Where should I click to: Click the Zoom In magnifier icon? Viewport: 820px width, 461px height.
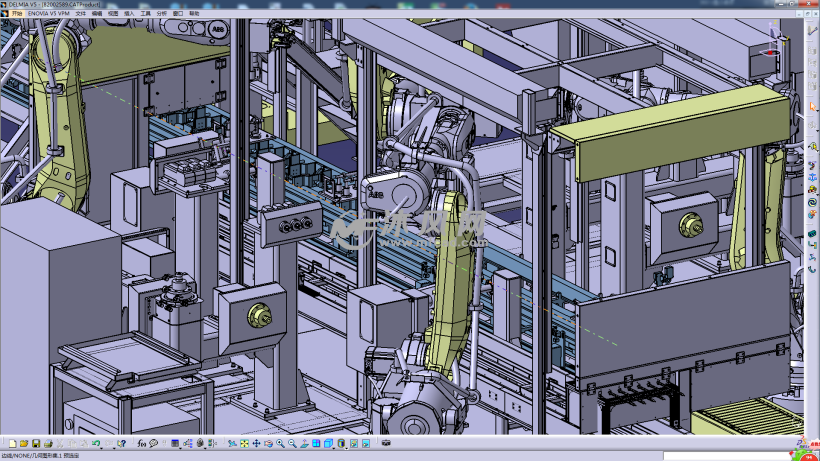click(280, 443)
